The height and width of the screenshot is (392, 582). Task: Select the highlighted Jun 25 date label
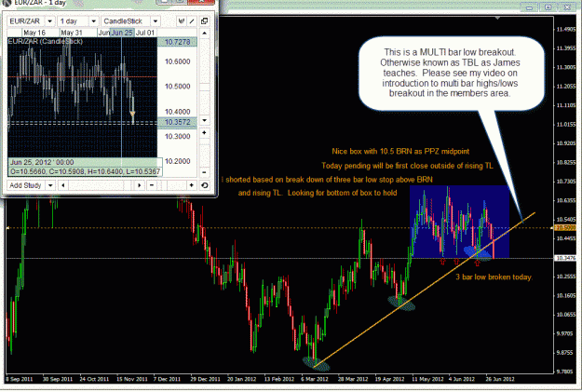click(122, 33)
